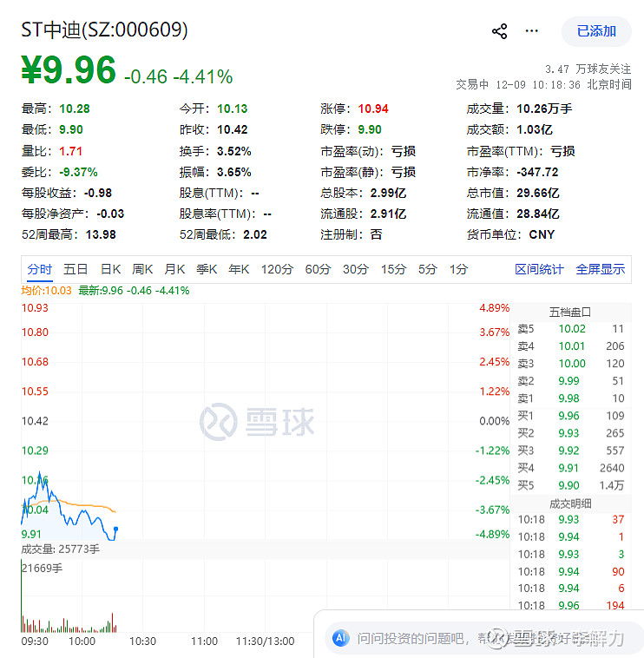Click the AI assistant icon
The height and width of the screenshot is (658, 644).
(341, 638)
